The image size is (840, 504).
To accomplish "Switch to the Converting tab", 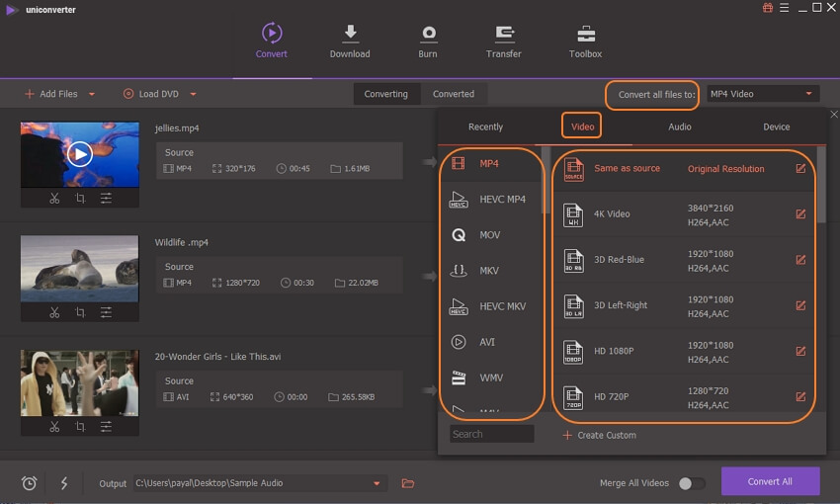I will coord(385,94).
